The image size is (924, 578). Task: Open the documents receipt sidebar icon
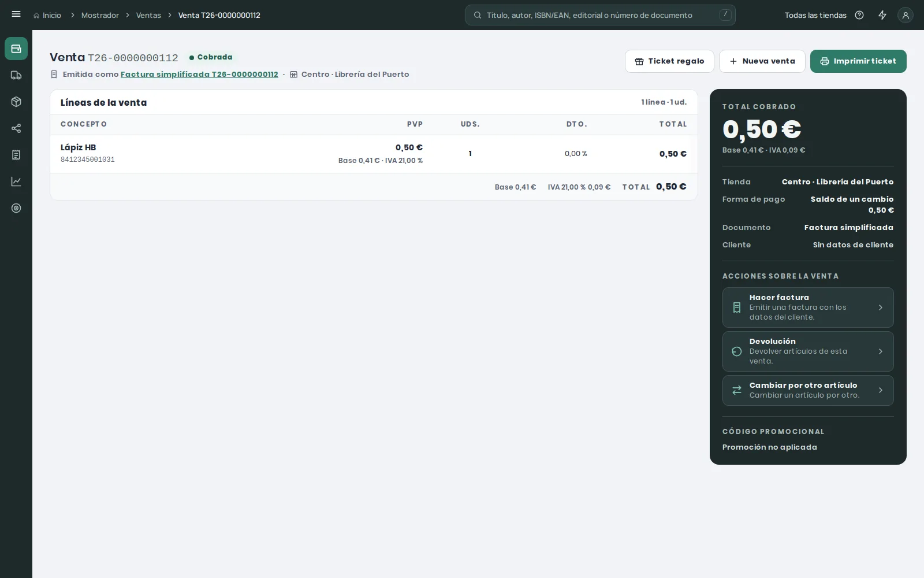click(16, 155)
